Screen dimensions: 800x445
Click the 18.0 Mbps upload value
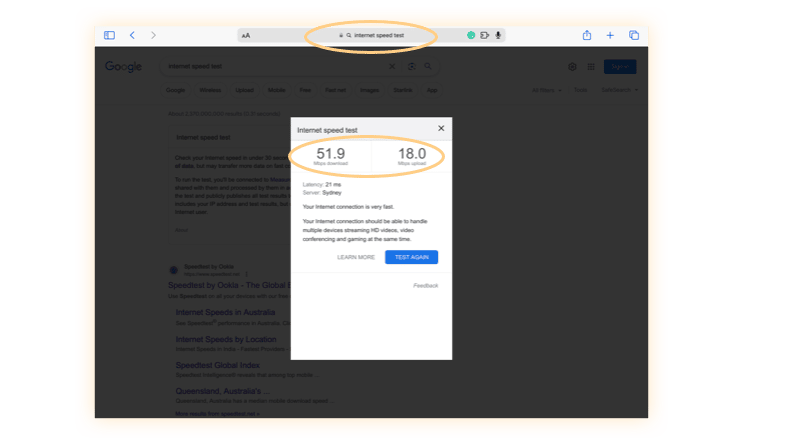[412, 156]
